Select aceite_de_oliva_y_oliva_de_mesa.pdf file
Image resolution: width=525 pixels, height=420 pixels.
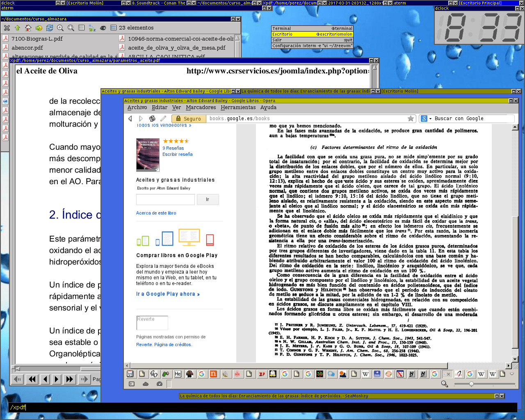click(177, 48)
